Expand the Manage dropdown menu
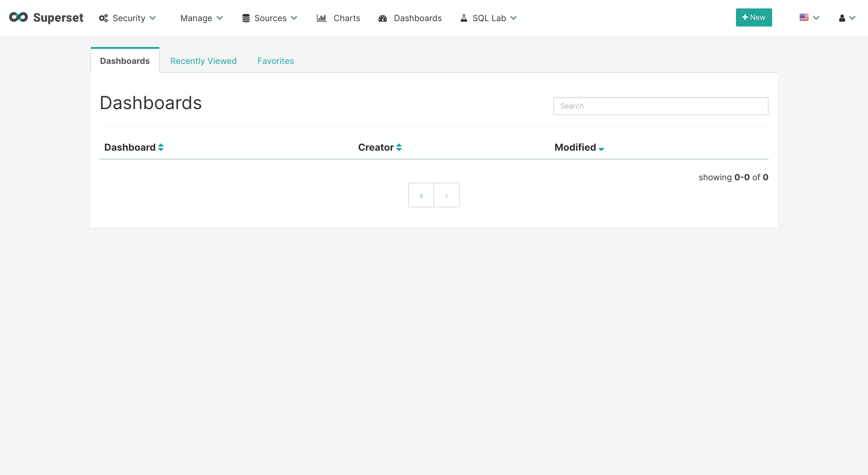 [x=201, y=18]
